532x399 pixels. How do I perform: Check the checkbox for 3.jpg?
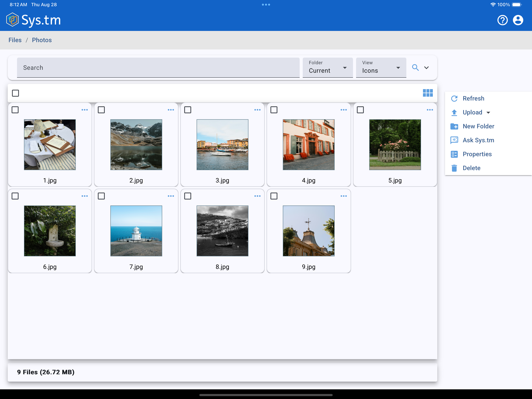tap(188, 110)
